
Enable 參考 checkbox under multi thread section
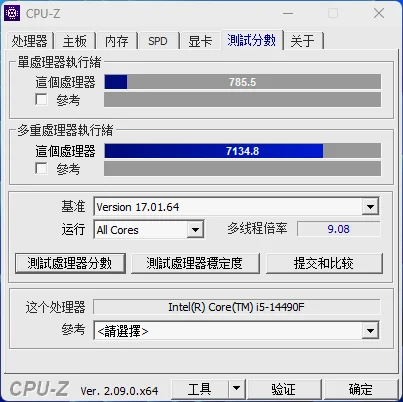coord(41,168)
